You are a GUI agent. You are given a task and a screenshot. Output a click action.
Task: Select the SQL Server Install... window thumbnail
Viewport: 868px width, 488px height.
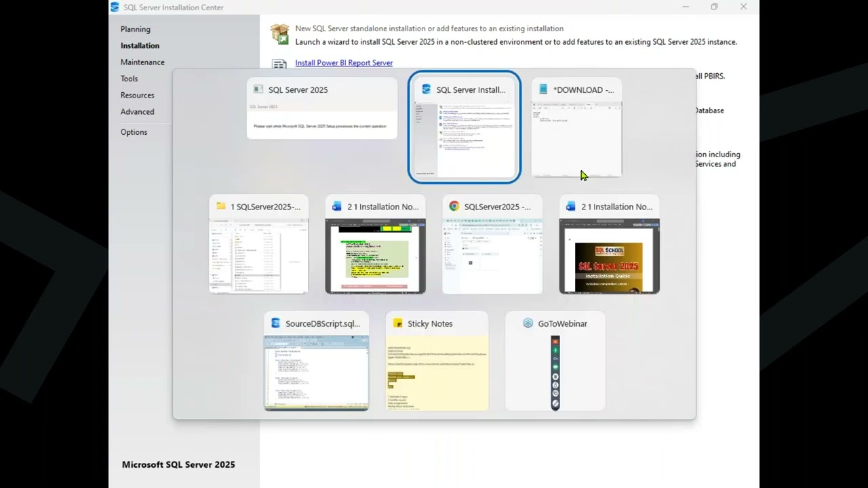click(465, 141)
